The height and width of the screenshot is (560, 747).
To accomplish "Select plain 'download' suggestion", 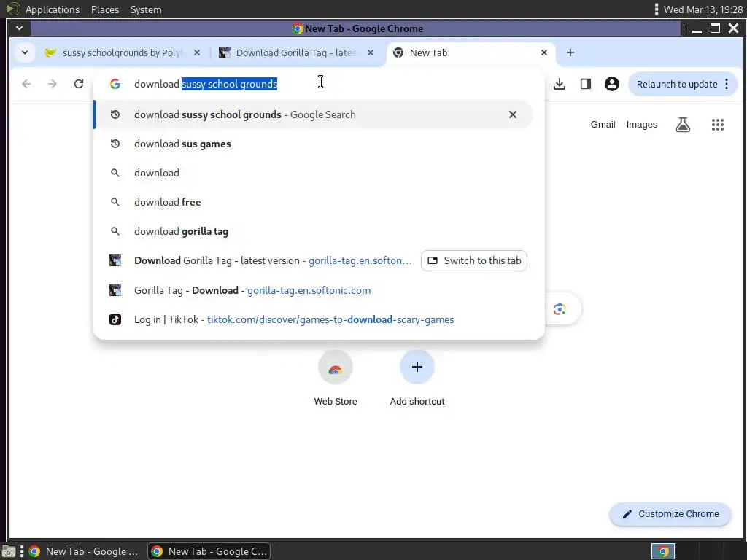I will tap(314, 173).
